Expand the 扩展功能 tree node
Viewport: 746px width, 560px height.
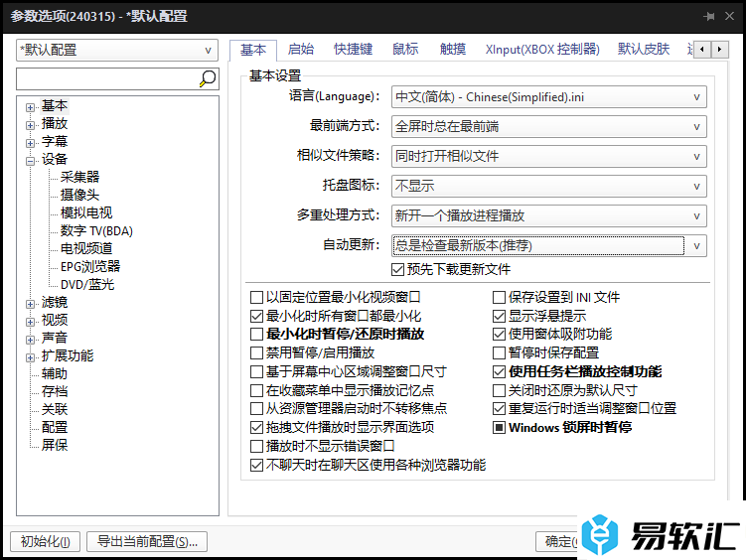click(x=30, y=357)
